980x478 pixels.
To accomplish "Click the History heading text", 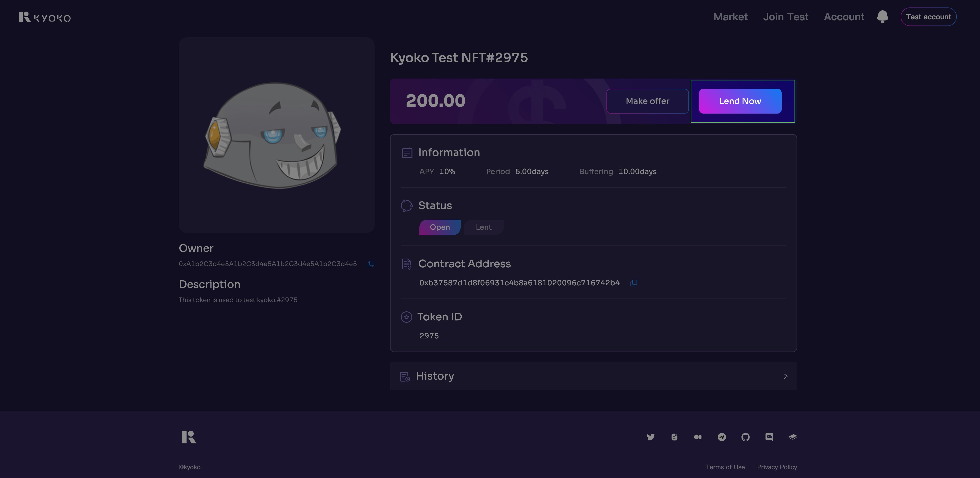I will [x=435, y=376].
